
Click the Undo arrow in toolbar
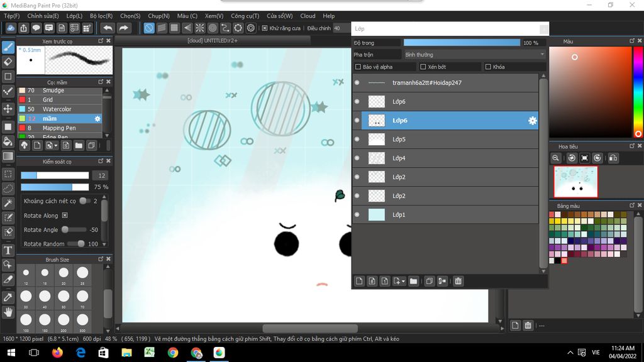(108, 28)
